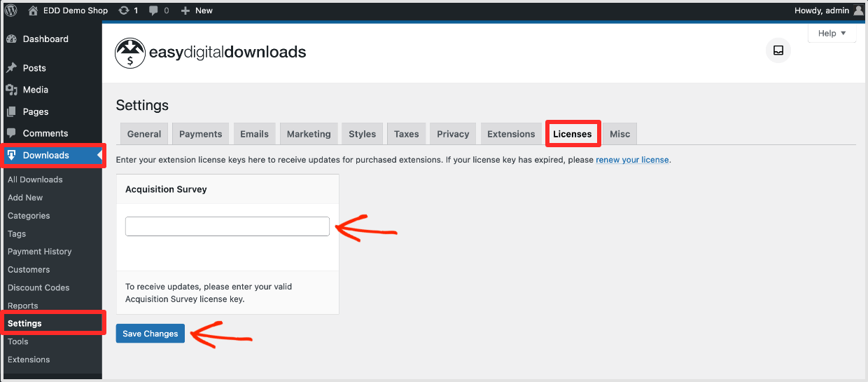Visit the EDD Demo Shop site

[69, 11]
